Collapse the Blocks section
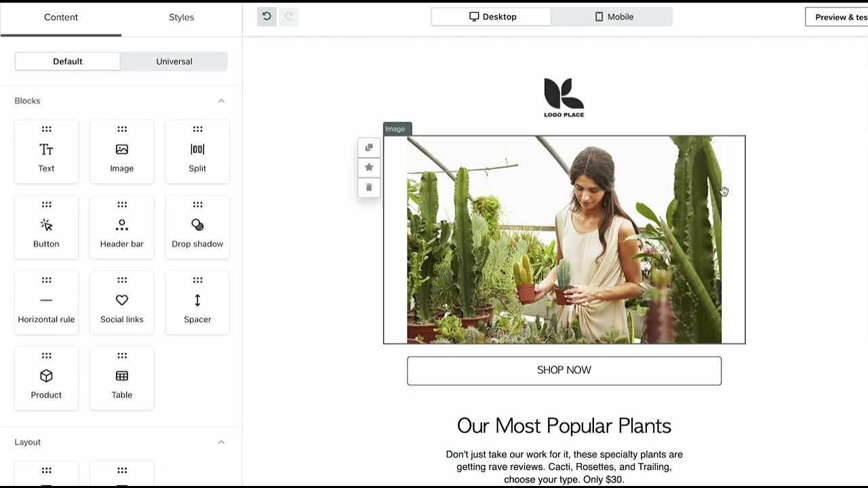 [221, 101]
